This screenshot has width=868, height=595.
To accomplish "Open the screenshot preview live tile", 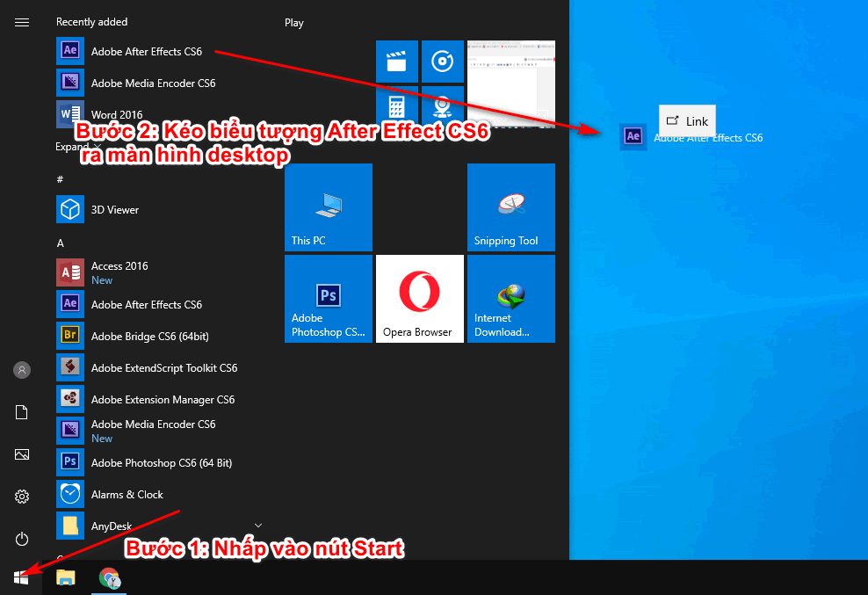I will 511,84.
